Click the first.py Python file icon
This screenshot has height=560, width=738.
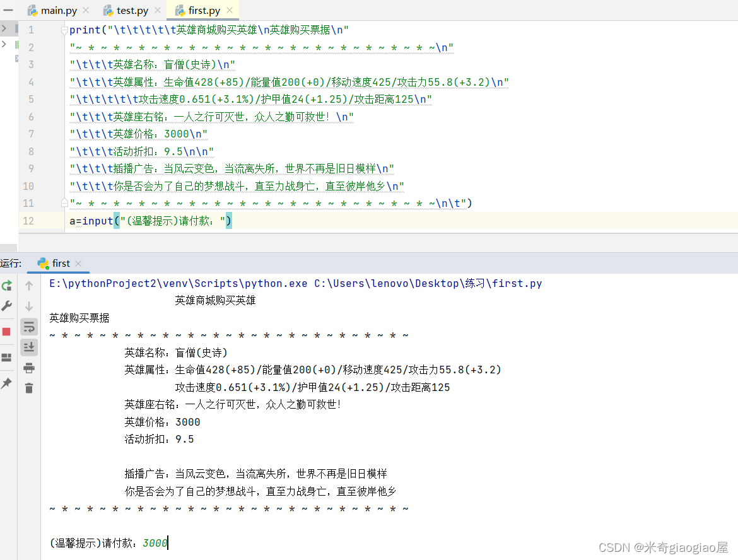(x=180, y=10)
